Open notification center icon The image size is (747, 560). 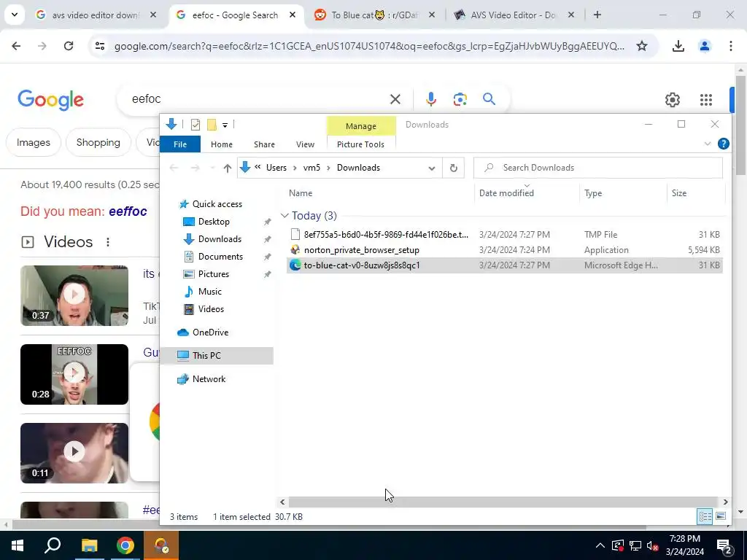pyautogui.click(x=724, y=545)
